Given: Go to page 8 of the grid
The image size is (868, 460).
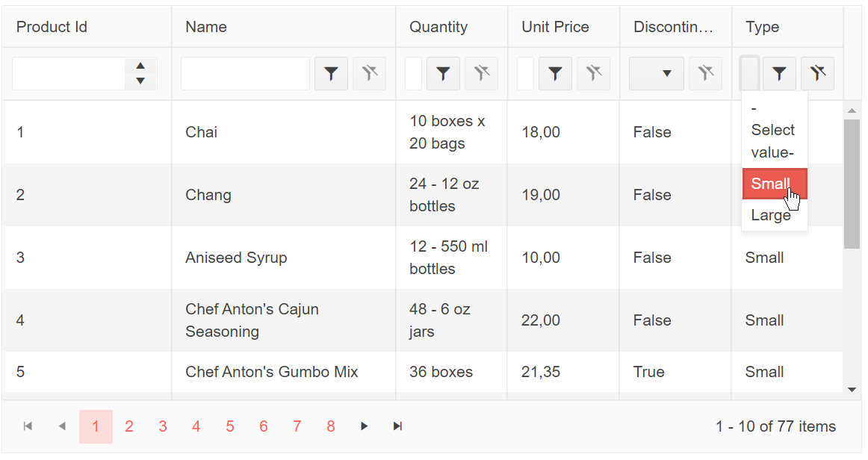Looking at the screenshot, I should pos(331,426).
